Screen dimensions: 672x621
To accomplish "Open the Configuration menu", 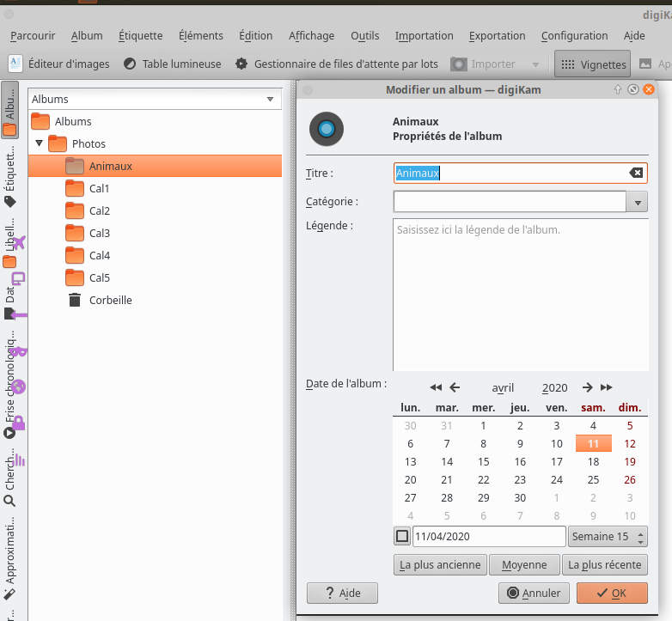I will coord(574,35).
